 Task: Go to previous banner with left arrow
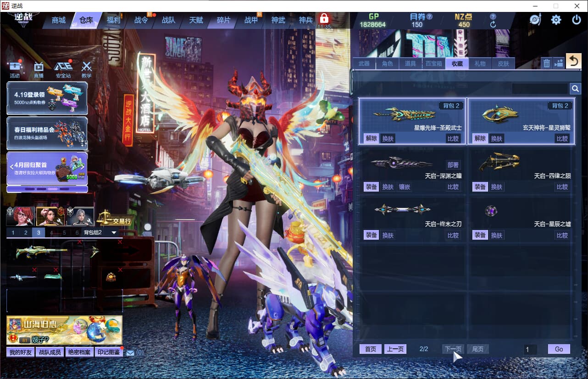[11, 168]
